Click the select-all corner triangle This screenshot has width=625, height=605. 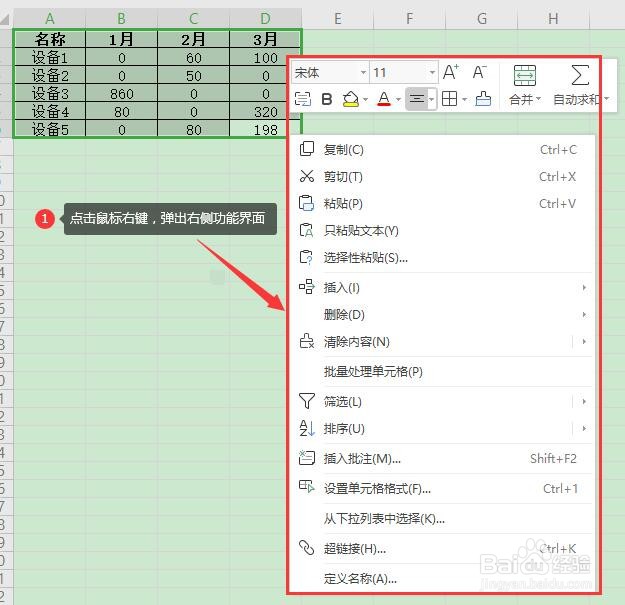pos(6,19)
